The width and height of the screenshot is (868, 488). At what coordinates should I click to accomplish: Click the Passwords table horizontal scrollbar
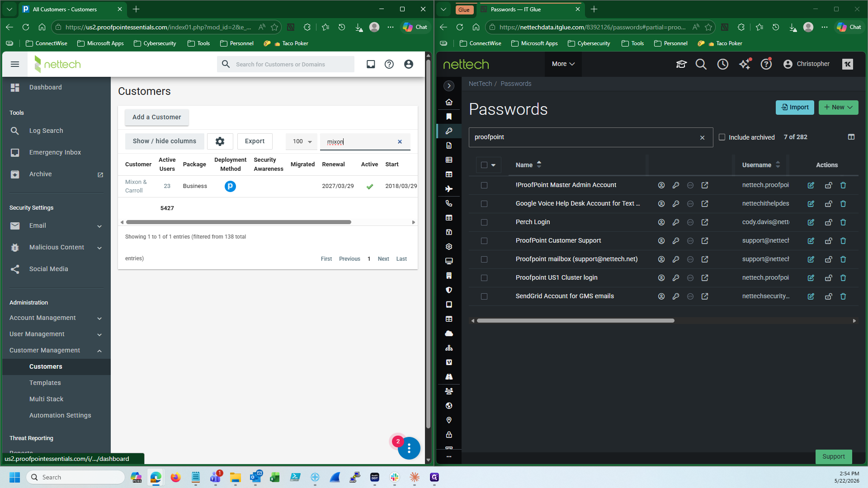pyautogui.click(x=576, y=321)
